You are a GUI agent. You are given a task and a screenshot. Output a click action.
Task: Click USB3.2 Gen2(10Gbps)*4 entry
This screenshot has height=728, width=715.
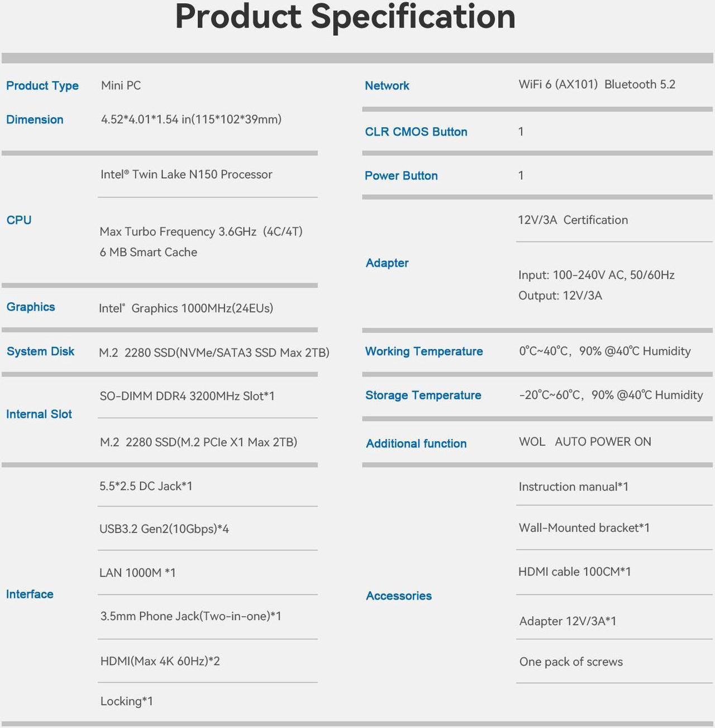(164, 529)
